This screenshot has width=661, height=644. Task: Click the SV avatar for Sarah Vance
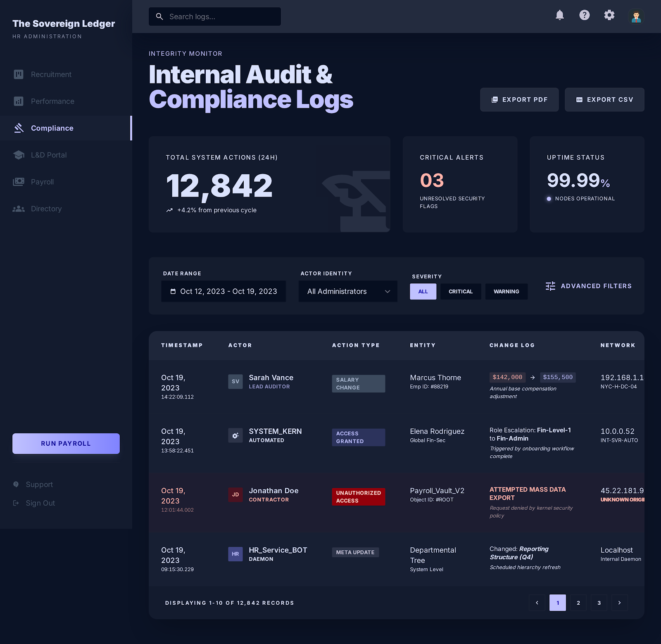[235, 381]
